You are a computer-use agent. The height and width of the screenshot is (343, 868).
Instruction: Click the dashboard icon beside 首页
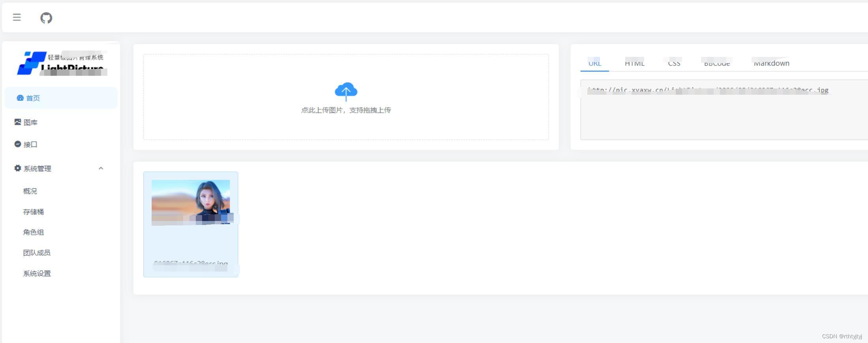[x=20, y=98]
